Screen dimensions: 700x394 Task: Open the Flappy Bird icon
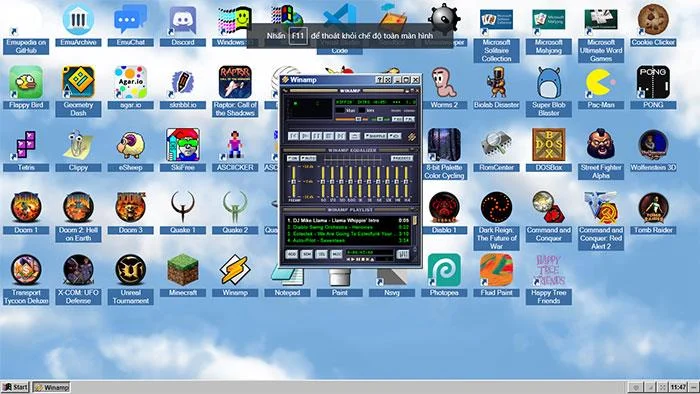[x=26, y=88]
